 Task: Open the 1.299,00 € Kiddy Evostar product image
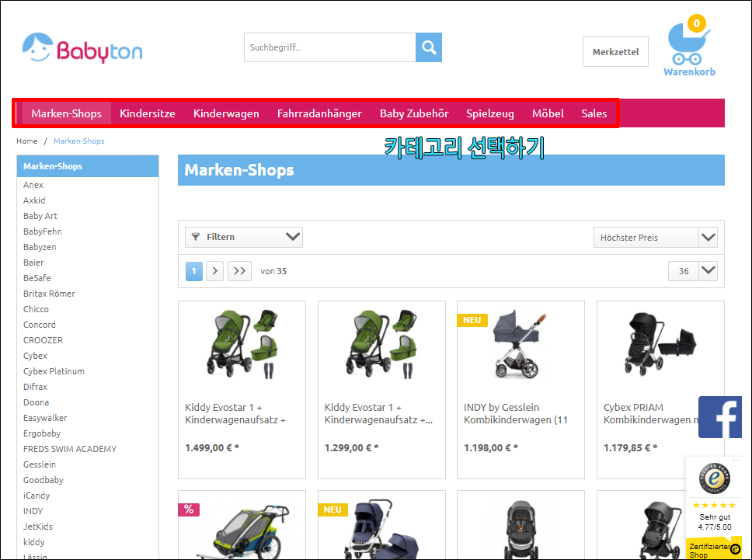coord(381,344)
